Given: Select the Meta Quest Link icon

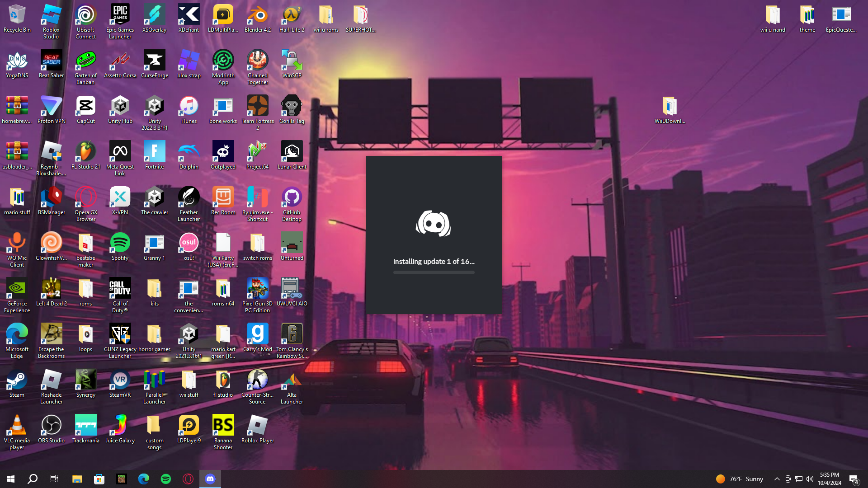Looking at the screenshot, I should pyautogui.click(x=120, y=159).
